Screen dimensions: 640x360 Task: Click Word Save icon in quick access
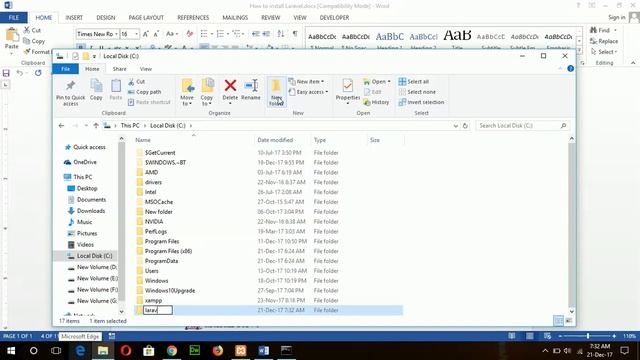(6, 73)
